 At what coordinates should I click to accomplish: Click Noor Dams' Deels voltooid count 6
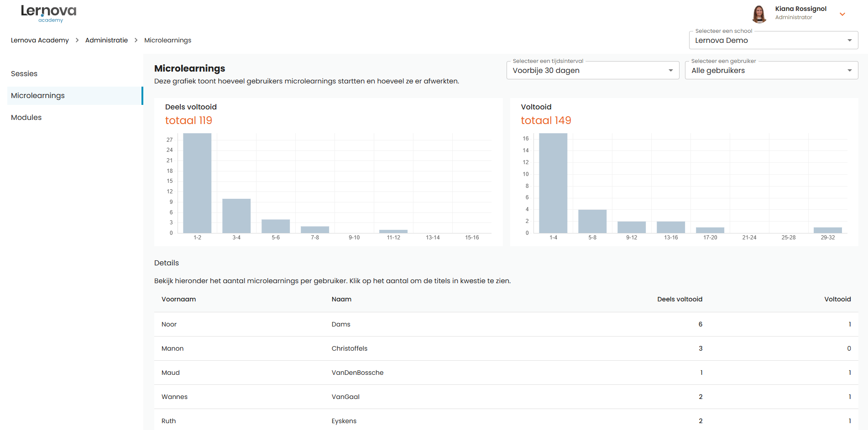pyautogui.click(x=701, y=324)
